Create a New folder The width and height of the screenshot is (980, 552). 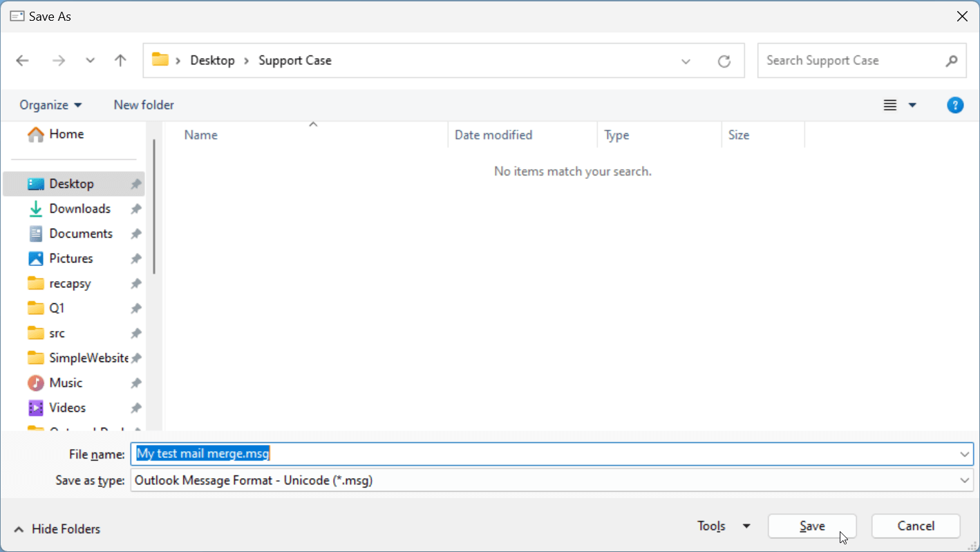144,105
